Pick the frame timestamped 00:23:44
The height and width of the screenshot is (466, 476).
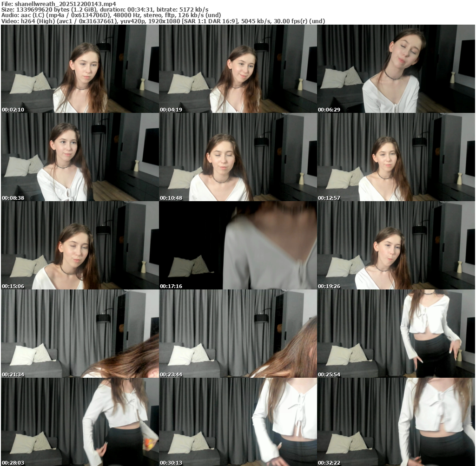tap(238, 334)
